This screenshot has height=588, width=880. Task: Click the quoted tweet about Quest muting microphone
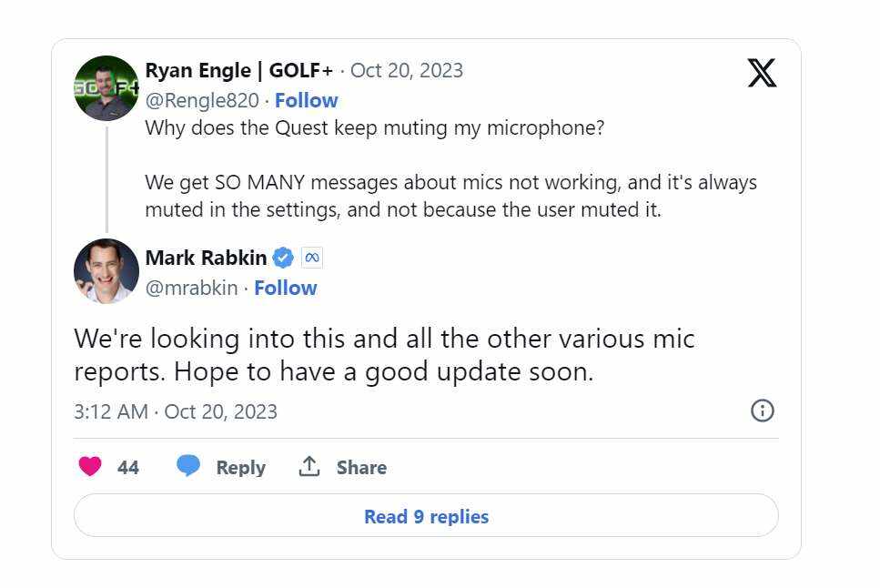click(x=450, y=182)
